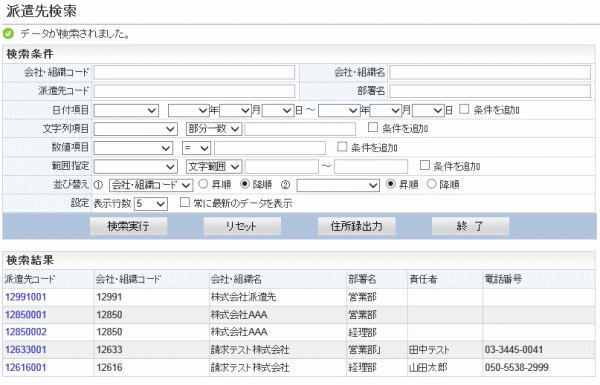Focus the 部署名 input field
The height and width of the screenshot is (385, 600).
coord(490,91)
